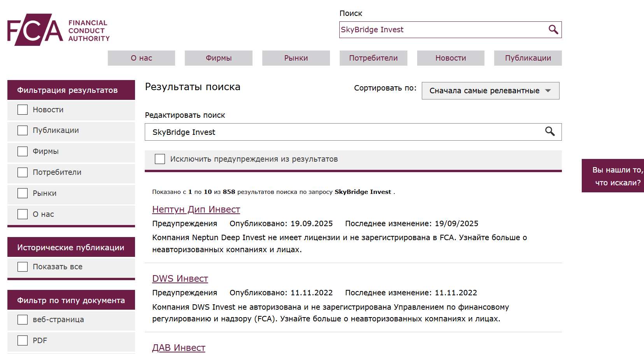Tick the Фирмы filter checkbox
The image size is (644, 354).
(x=23, y=151)
